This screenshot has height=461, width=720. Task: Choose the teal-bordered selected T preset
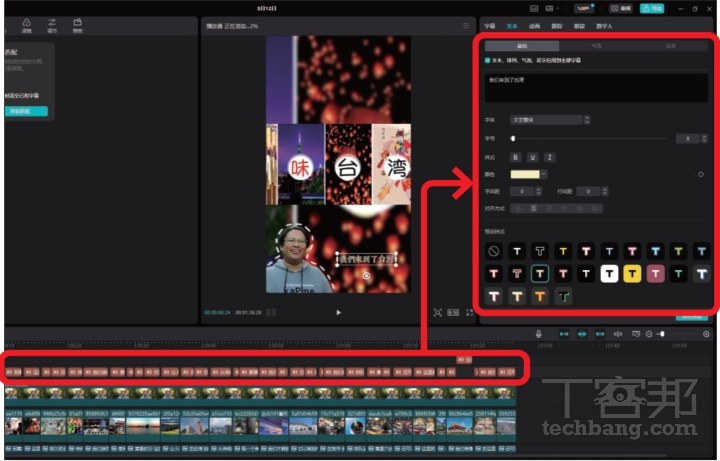[x=540, y=274]
